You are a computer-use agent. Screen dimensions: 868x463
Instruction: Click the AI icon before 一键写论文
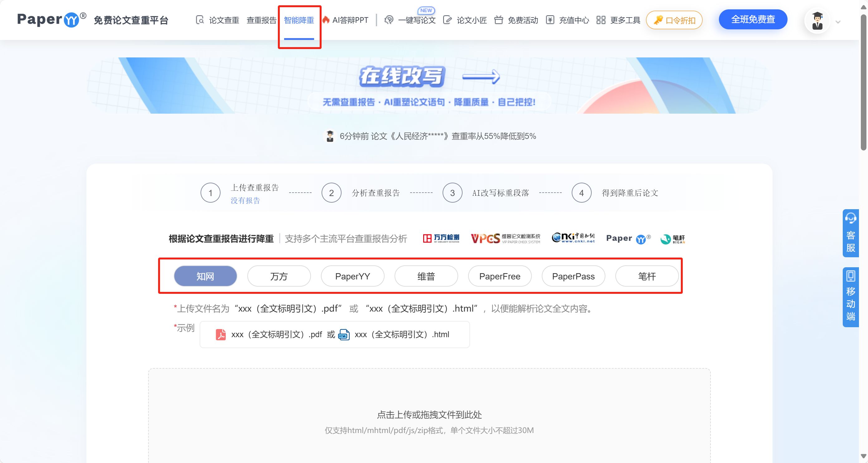tap(389, 20)
